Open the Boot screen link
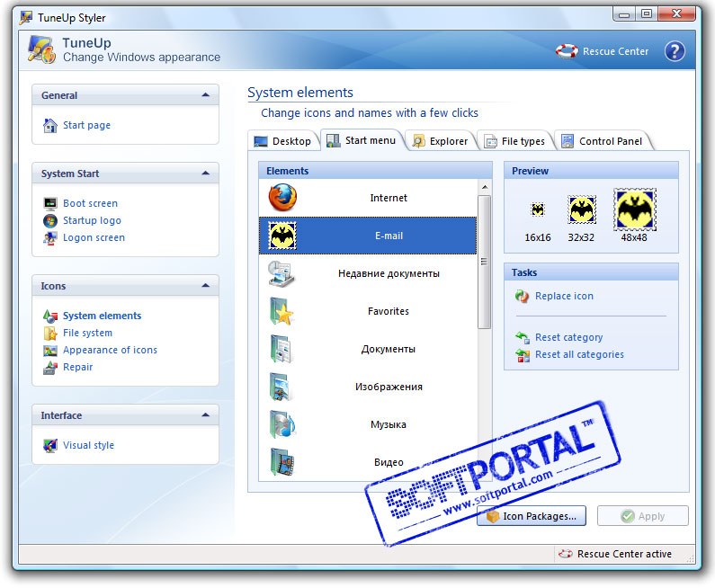Screen dimensions: 715x588 coord(90,203)
